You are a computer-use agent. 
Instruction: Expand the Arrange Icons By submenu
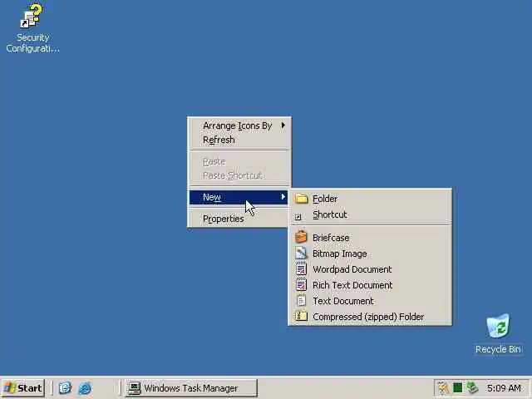pyautogui.click(x=239, y=126)
